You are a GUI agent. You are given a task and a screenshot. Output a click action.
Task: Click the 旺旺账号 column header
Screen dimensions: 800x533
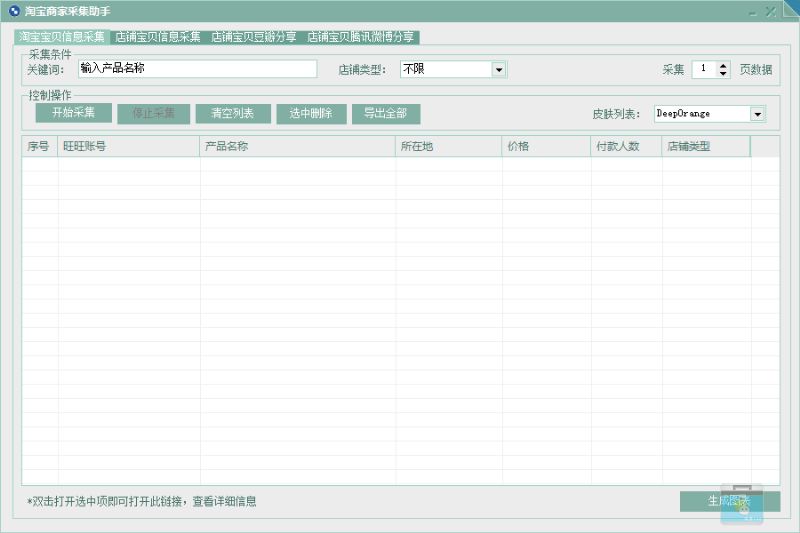pyautogui.click(x=129, y=146)
